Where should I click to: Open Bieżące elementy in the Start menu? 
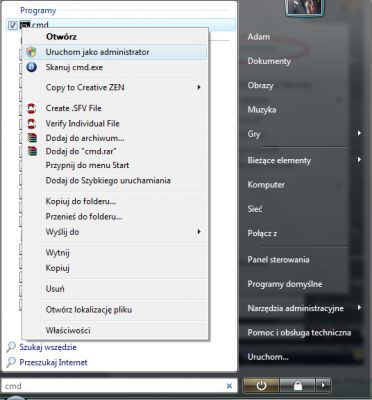(279, 161)
